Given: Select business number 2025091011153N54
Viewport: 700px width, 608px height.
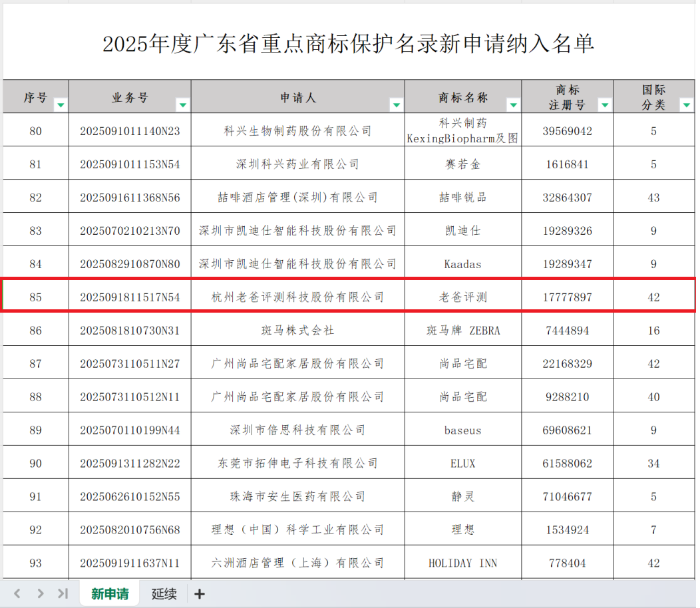Looking at the screenshot, I should pos(130,163).
